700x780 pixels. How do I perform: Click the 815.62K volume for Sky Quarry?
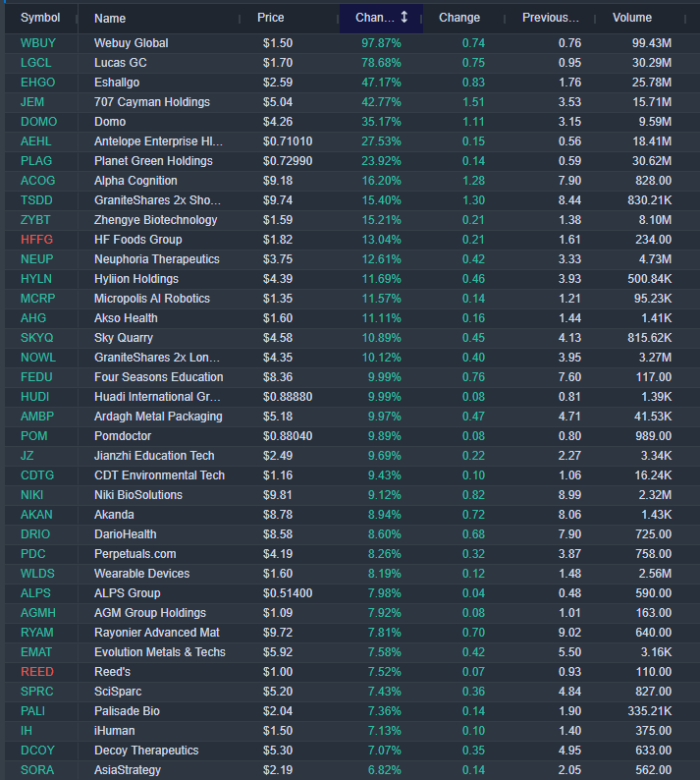point(649,338)
